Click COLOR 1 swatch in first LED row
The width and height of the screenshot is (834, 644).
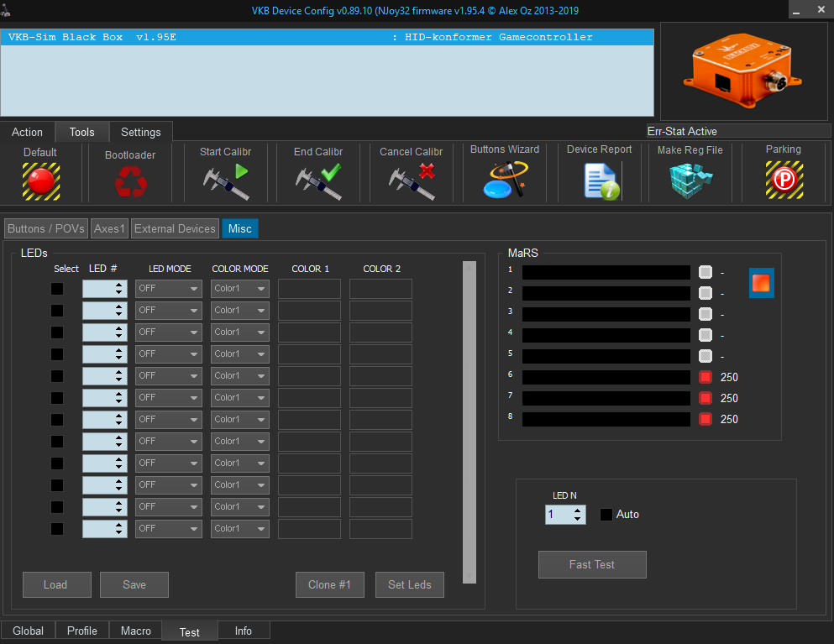[x=310, y=289]
